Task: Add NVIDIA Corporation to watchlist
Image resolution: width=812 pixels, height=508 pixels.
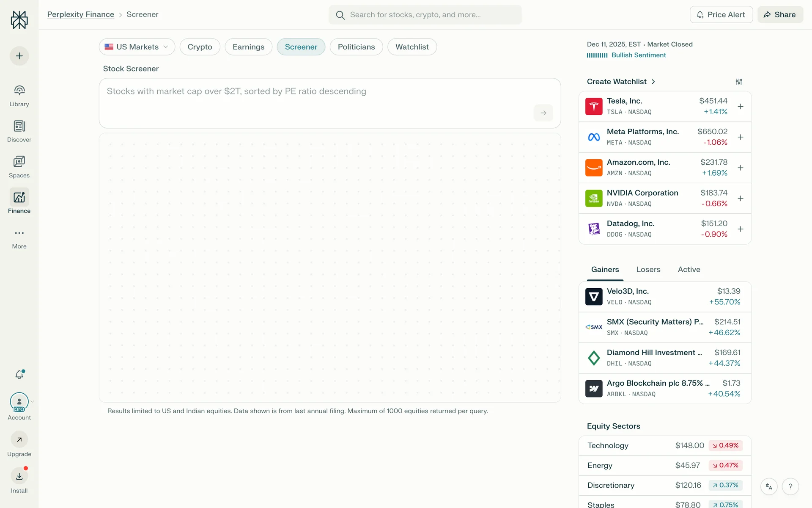Action: (741, 199)
